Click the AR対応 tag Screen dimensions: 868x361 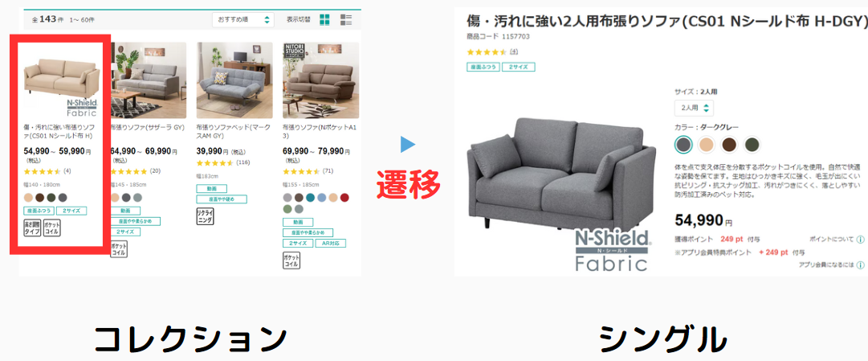tap(331, 243)
